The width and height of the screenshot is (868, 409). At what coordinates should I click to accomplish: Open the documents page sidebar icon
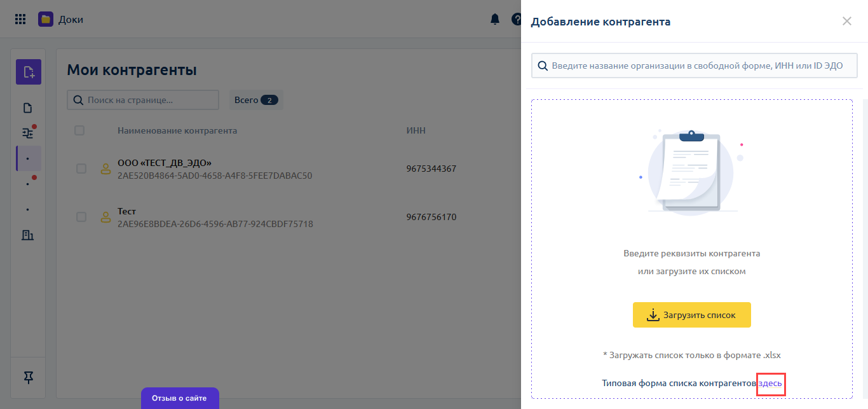(x=28, y=107)
